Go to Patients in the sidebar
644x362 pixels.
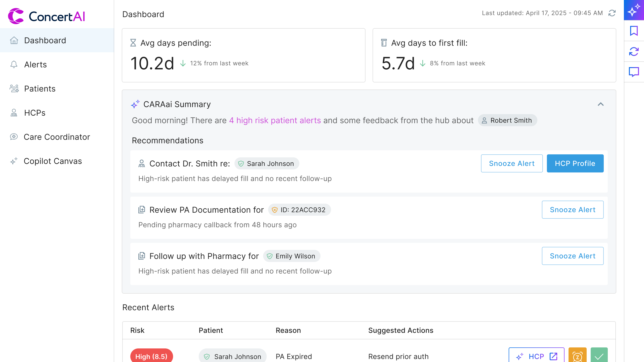coord(40,89)
